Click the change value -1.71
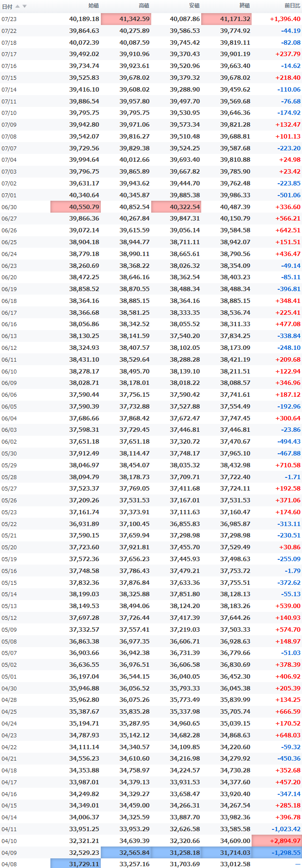Image resolution: width=302 pixels, height=868 pixels. (293, 477)
